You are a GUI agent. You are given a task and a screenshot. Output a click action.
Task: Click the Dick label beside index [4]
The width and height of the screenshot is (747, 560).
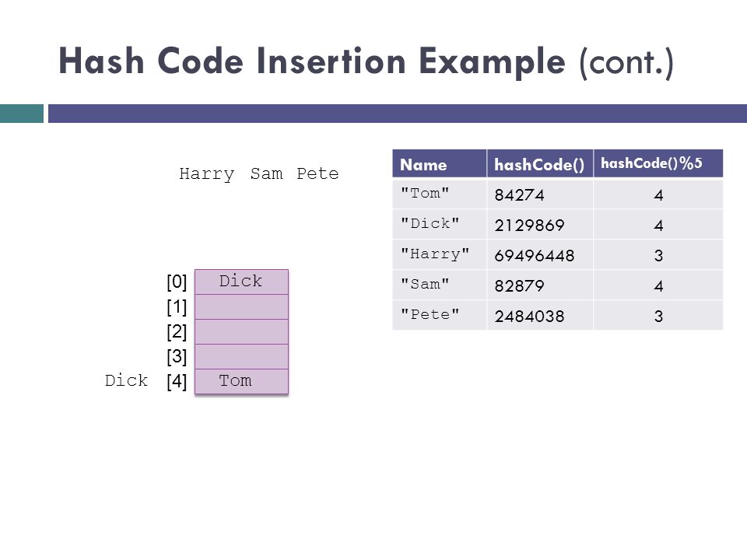pos(126,380)
